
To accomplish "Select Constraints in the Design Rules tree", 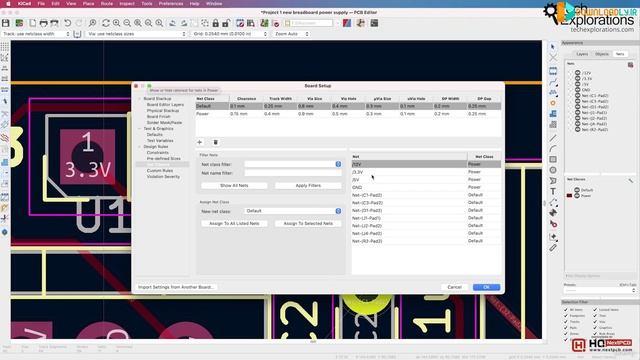I will (x=158, y=153).
